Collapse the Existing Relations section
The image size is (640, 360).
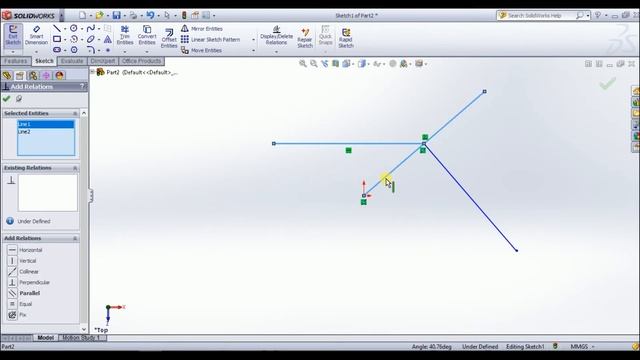(x=75, y=168)
